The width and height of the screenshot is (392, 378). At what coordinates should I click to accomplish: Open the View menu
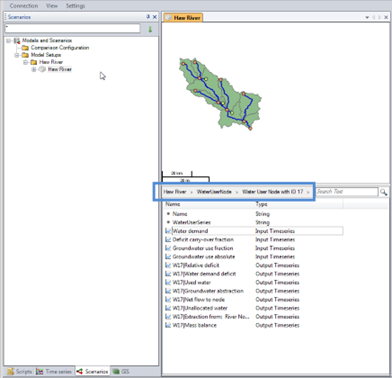[52, 6]
